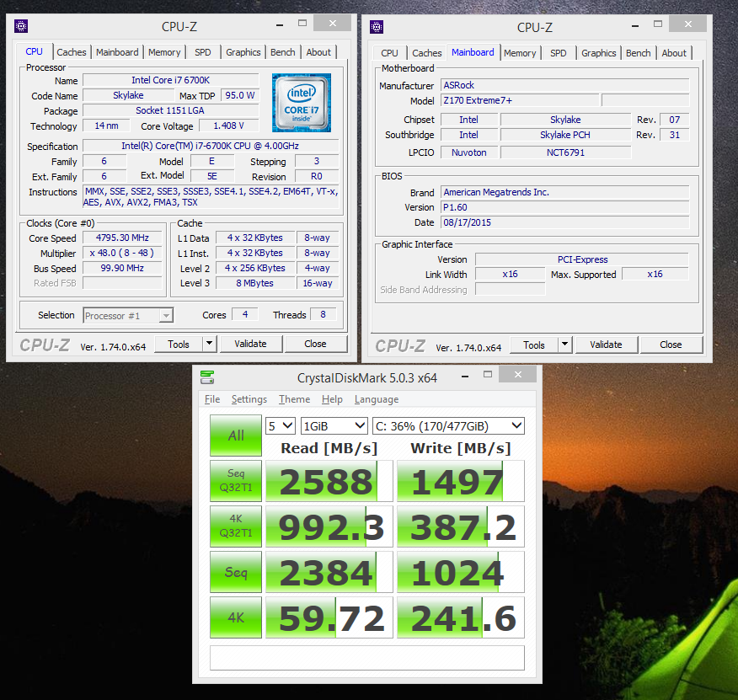The height and width of the screenshot is (700, 738).
Task: Open Bench tab in left CPU-Z window
Action: [x=283, y=52]
